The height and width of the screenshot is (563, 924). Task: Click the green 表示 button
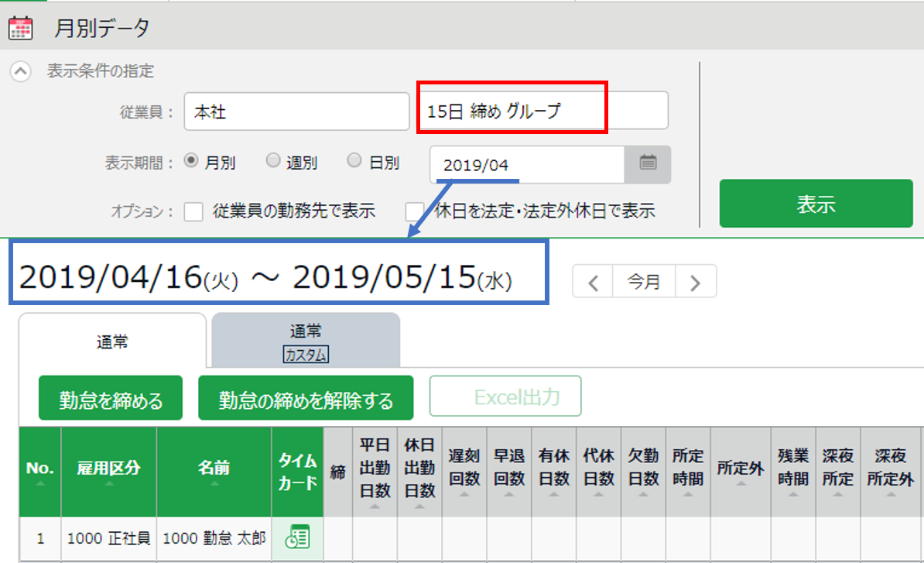[x=816, y=204]
